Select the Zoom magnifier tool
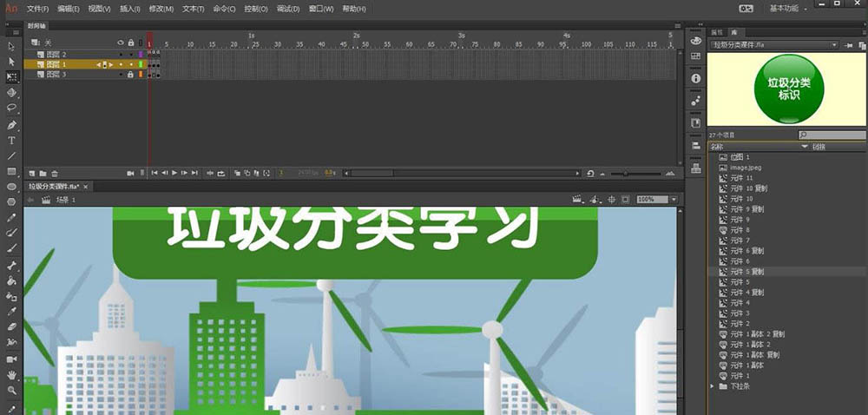 coord(11,391)
